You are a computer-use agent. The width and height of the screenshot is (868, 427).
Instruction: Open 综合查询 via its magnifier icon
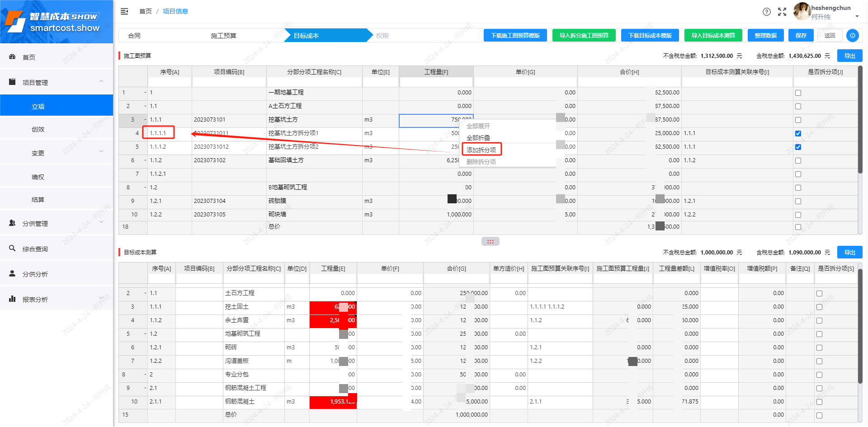point(12,248)
